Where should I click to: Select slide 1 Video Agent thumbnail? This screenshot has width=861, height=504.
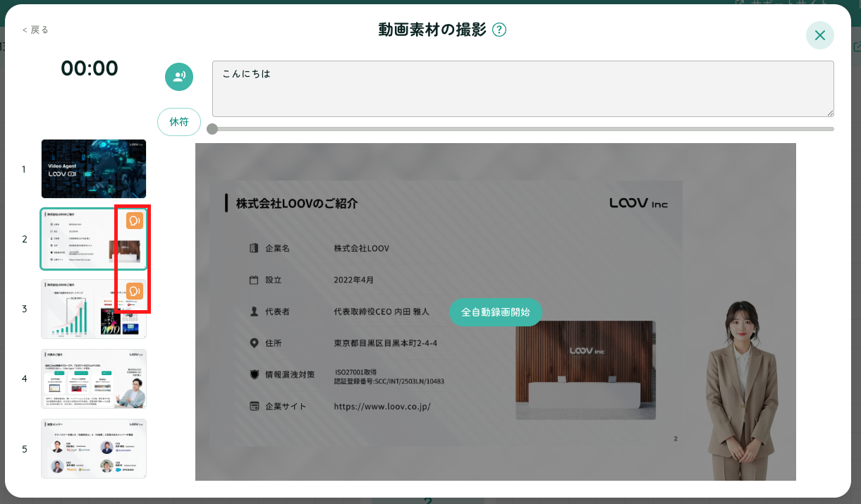click(94, 168)
